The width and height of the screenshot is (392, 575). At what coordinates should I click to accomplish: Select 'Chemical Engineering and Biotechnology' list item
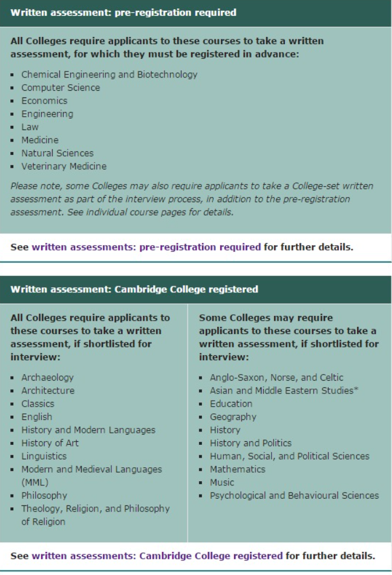[109, 74]
